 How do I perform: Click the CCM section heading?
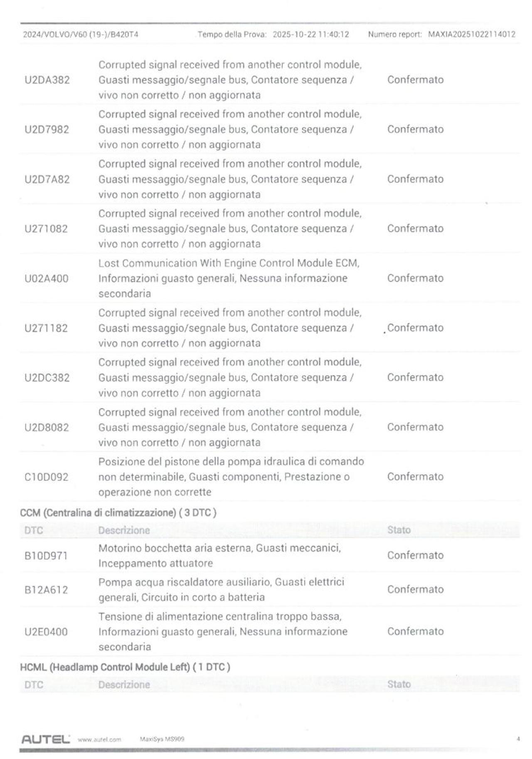(118, 513)
